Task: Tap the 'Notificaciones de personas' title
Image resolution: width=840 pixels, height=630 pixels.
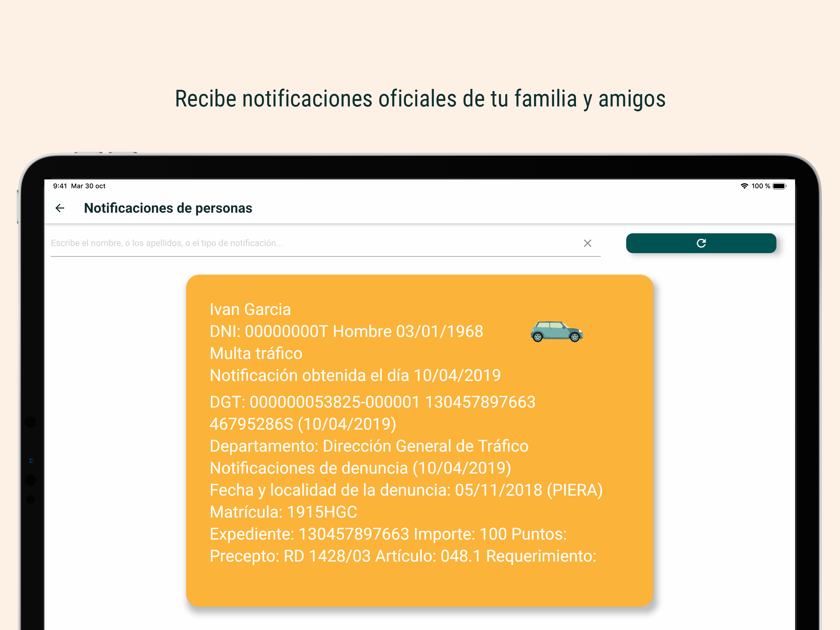Action: pyautogui.click(x=168, y=208)
